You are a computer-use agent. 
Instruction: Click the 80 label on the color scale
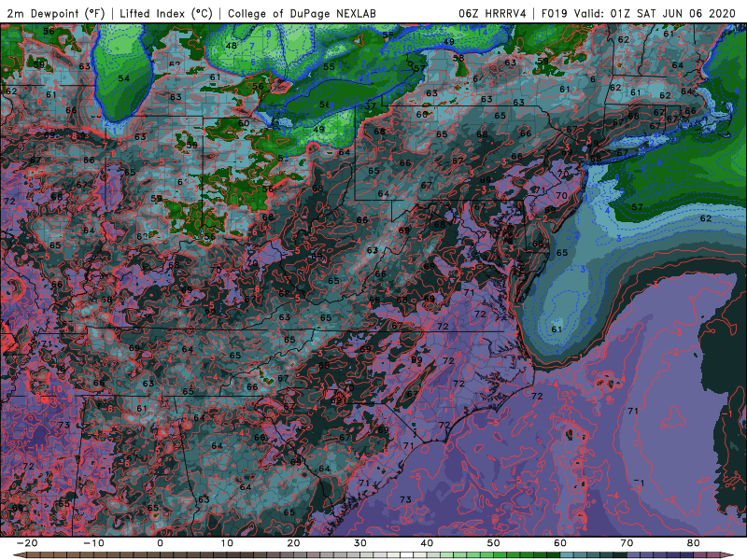[x=694, y=543]
